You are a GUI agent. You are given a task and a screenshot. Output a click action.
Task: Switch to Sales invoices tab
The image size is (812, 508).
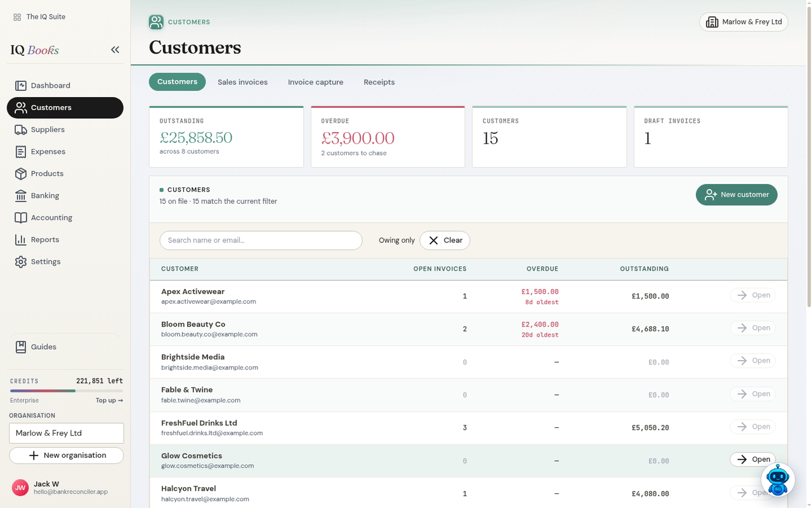click(x=242, y=82)
